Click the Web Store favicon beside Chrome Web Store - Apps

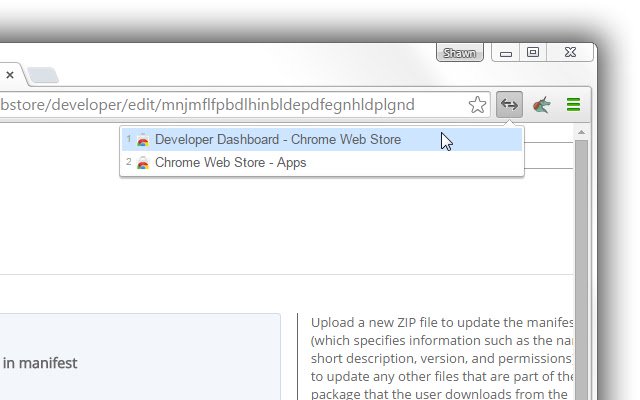coord(143,163)
